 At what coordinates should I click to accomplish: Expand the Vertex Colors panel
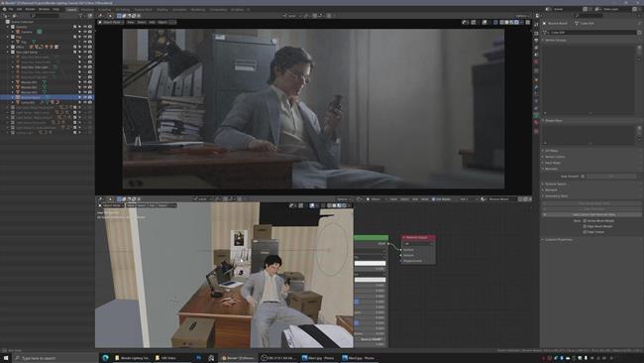[553, 157]
